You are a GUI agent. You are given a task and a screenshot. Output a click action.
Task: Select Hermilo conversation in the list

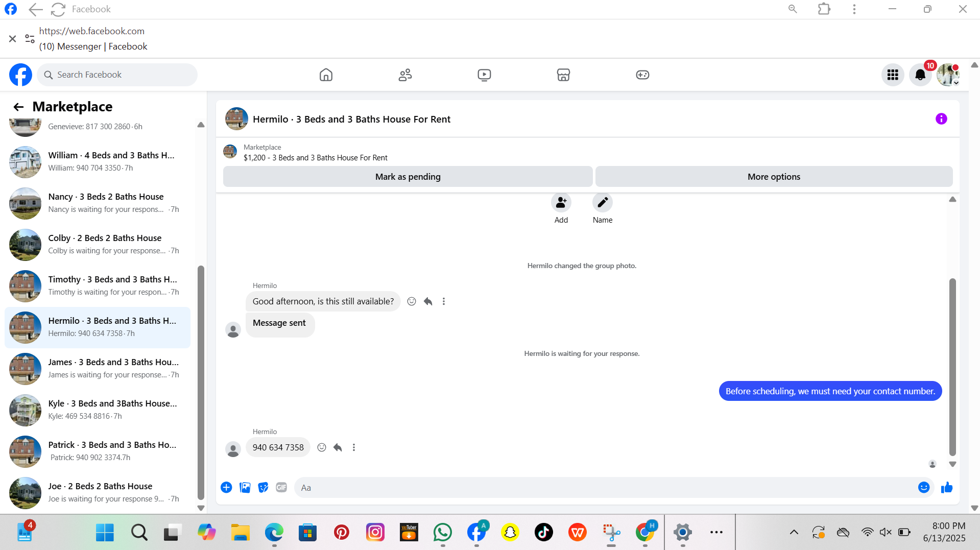coord(98,327)
